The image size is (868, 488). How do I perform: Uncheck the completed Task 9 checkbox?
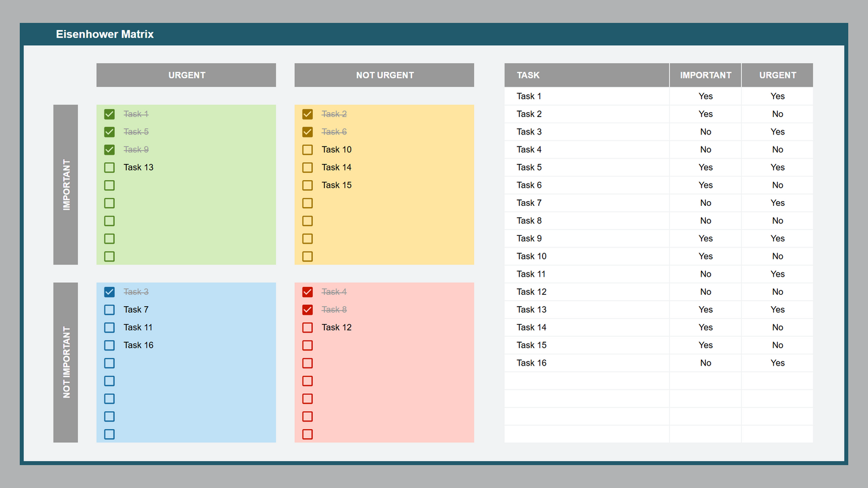point(109,149)
